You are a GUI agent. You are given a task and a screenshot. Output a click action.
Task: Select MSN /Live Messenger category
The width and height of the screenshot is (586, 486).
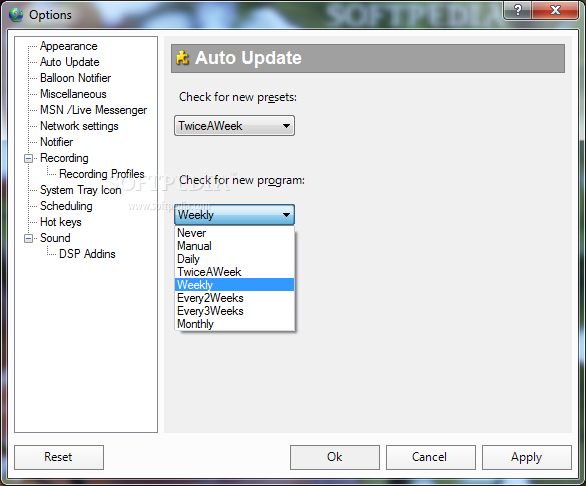coord(93,110)
